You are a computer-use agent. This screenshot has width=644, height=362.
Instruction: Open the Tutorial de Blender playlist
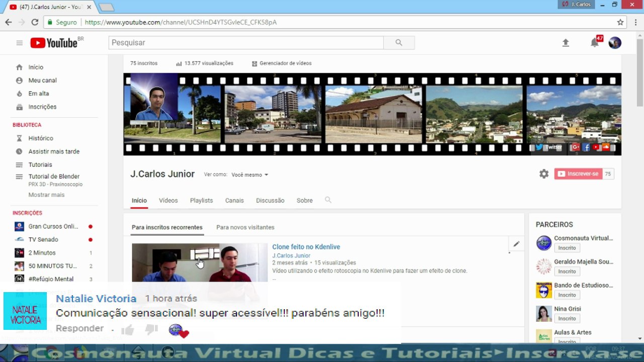click(x=54, y=176)
